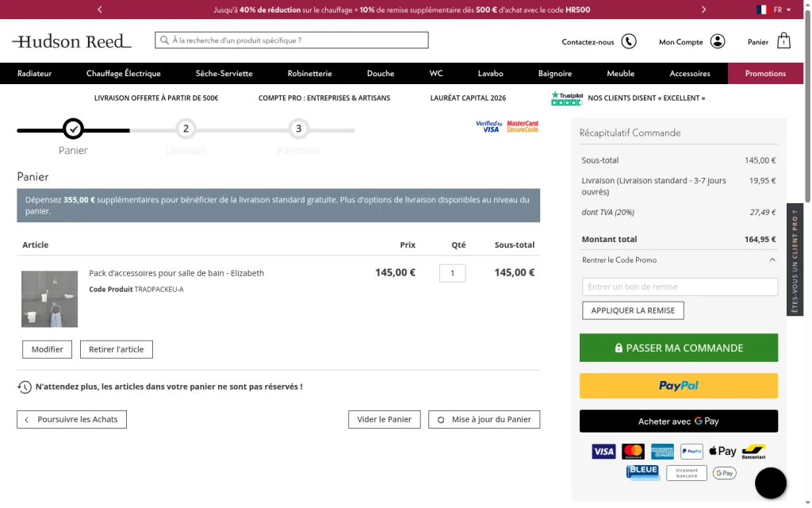Pay with the yellow PayPal button
812x508 pixels.
(x=679, y=386)
